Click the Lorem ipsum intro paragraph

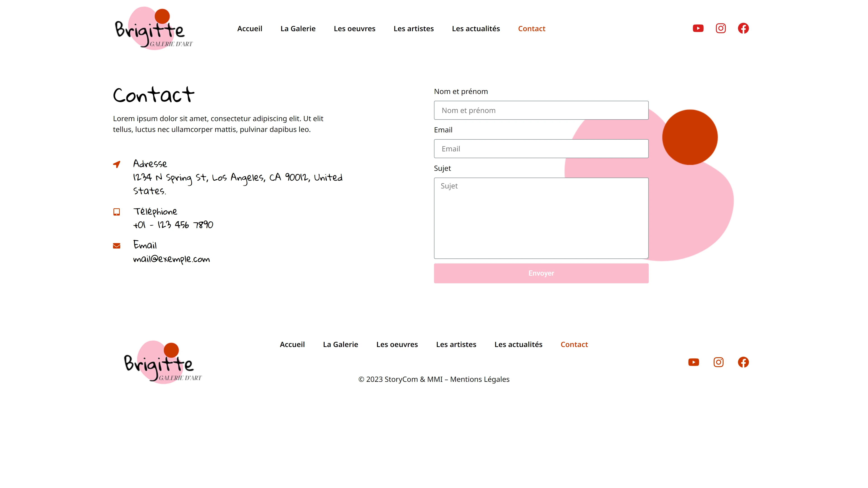tap(218, 124)
